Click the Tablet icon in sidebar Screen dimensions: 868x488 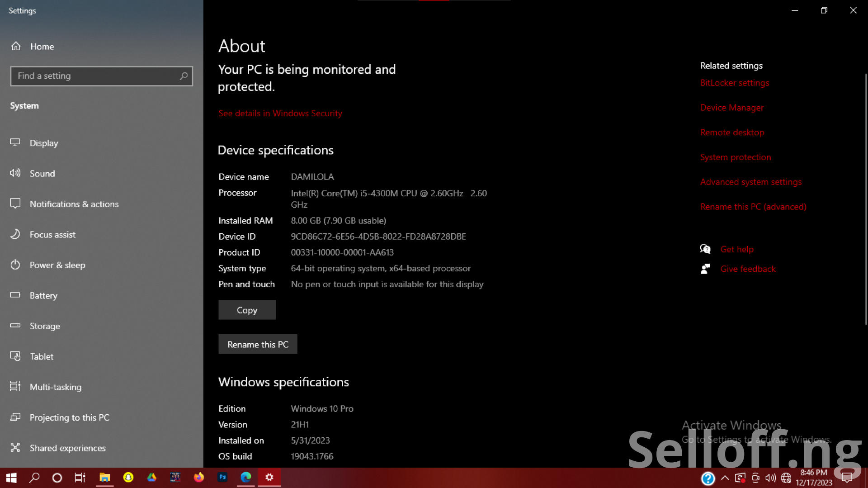pyautogui.click(x=15, y=356)
